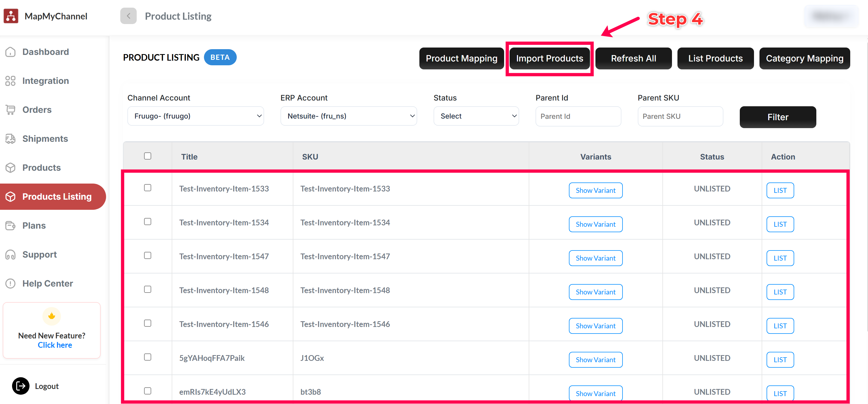Expand the ERP Account dropdown
Viewport: 868px width, 404px height.
348,116
